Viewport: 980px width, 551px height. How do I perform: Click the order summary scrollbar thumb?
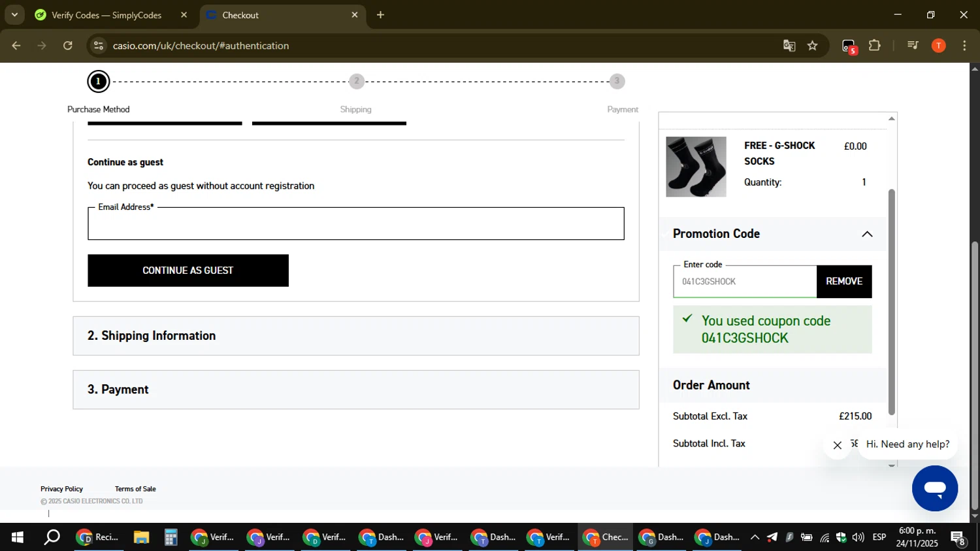[892, 302]
